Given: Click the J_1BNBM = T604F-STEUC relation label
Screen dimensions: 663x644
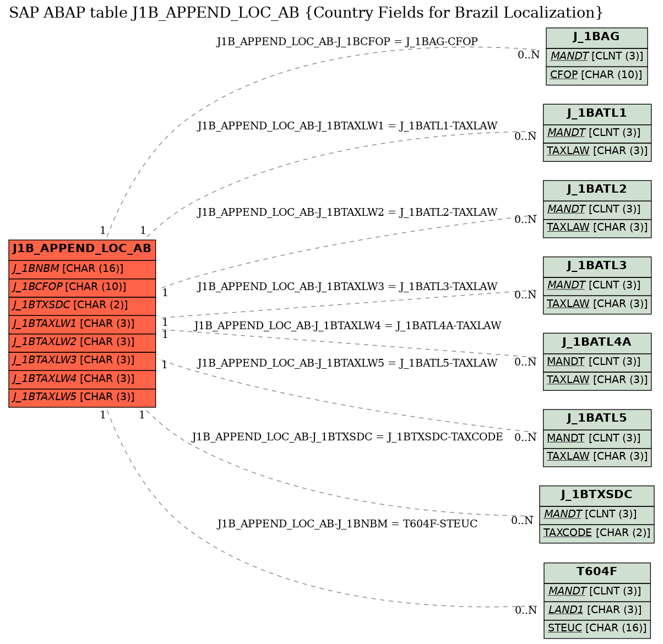Looking at the screenshot, I should (347, 524).
